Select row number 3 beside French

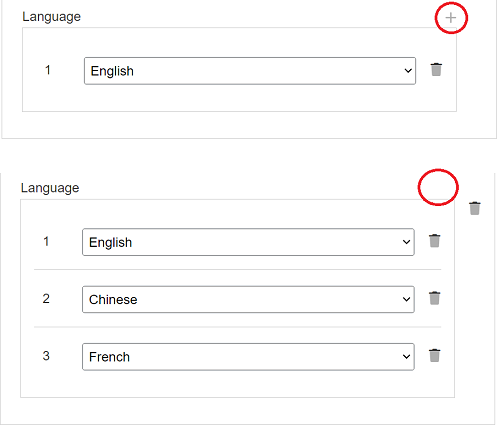46,356
